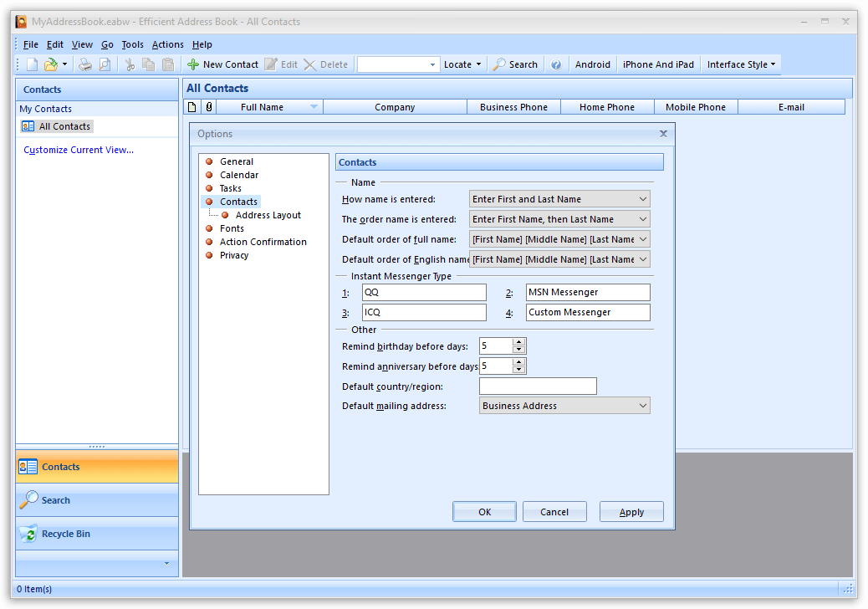The width and height of the screenshot is (868, 609).
Task: Expand the 'How name is entered' dropdown
Action: (644, 198)
